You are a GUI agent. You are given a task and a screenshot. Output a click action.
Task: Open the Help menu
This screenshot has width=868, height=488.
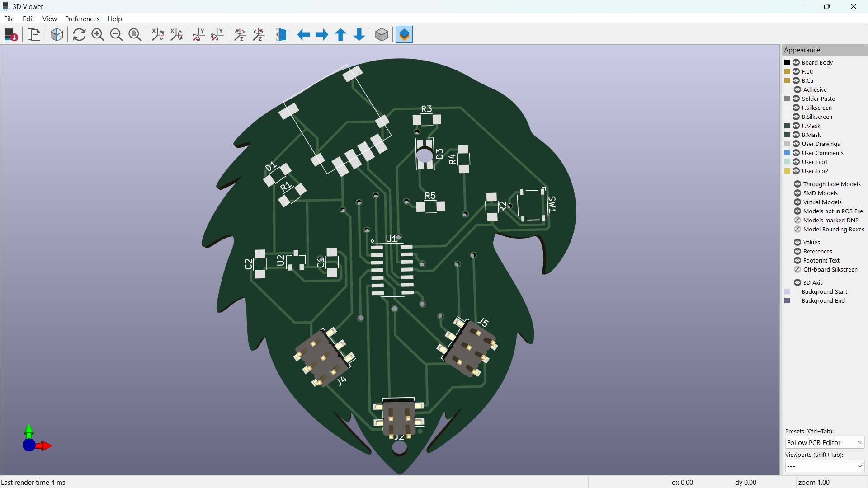click(x=114, y=19)
